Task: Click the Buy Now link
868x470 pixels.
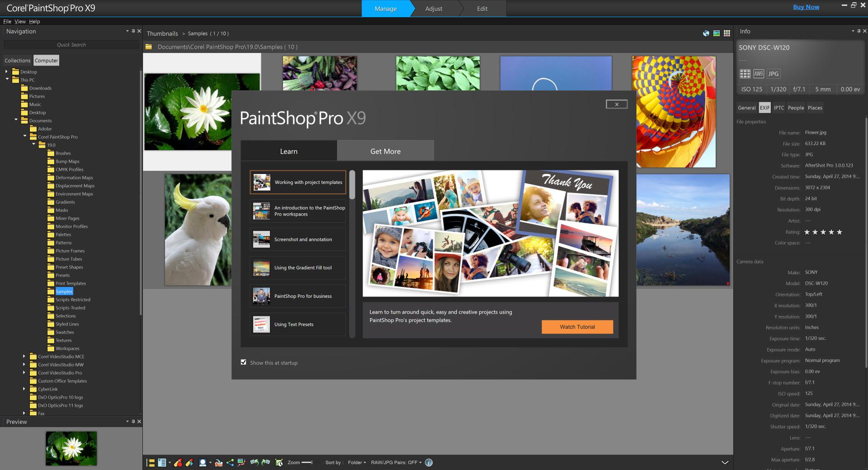Action: point(806,7)
